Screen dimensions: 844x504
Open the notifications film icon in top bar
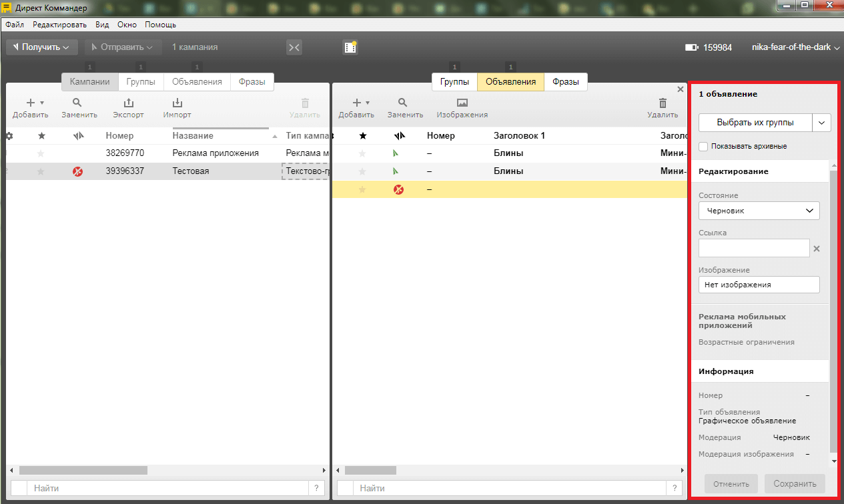coord(350,47)
